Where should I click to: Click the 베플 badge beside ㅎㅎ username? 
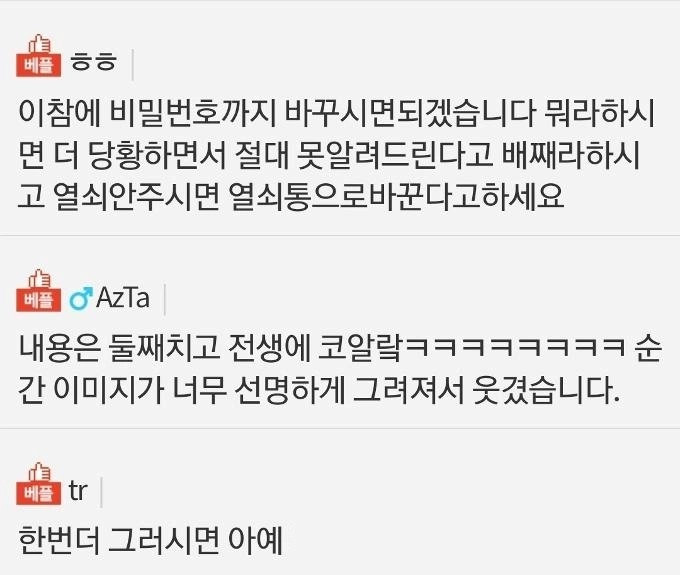tap(38, 65)
